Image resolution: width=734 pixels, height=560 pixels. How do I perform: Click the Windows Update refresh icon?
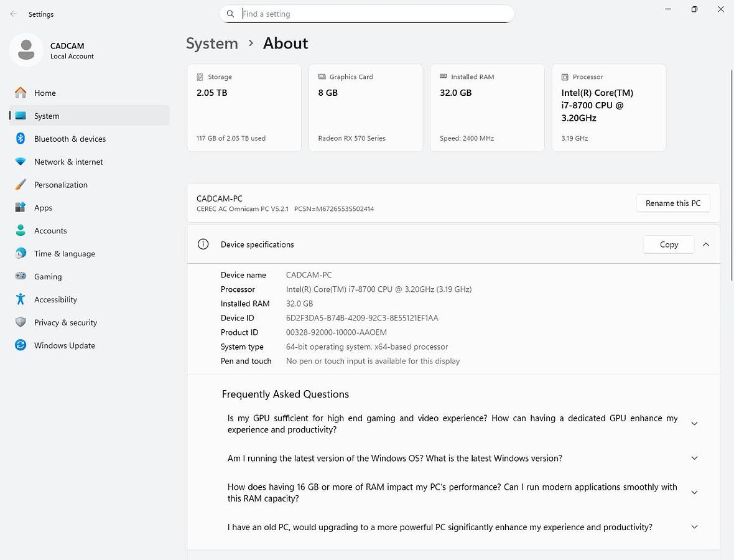(x=21, y=345)
